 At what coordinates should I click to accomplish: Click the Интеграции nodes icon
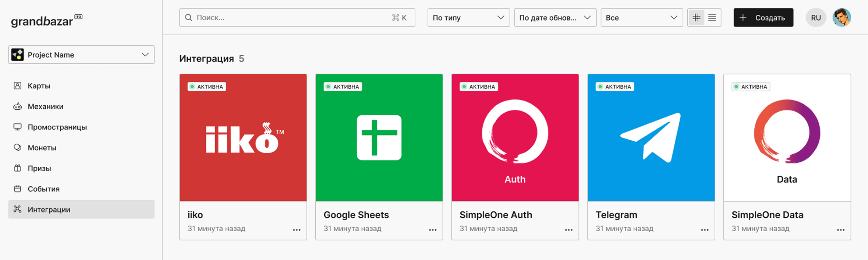[x=17, y=209]
